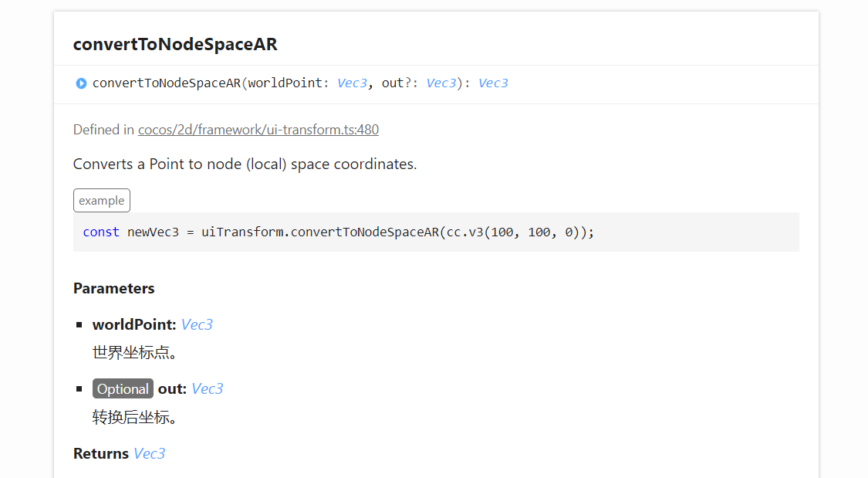868x478 pixels.
Task: Click the "Converts a Point to node" description
Action: [x=245, y=164]
